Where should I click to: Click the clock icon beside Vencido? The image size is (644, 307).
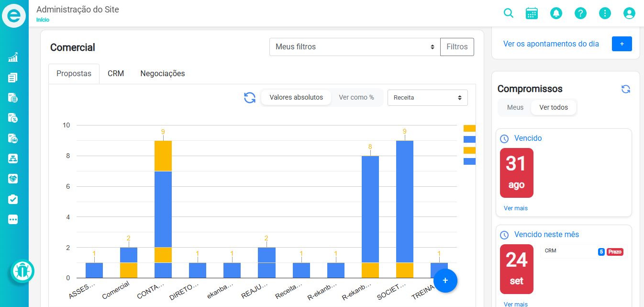click(x=504, y=139)
